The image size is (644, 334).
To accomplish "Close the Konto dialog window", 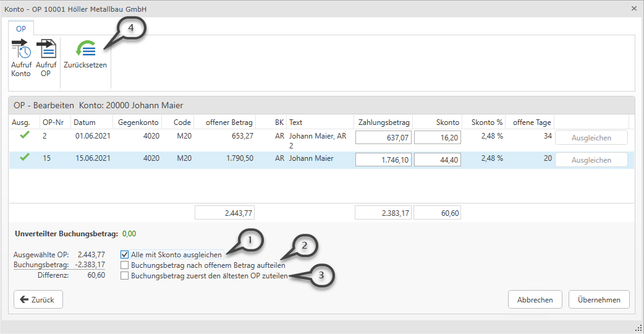I will 634,9.
